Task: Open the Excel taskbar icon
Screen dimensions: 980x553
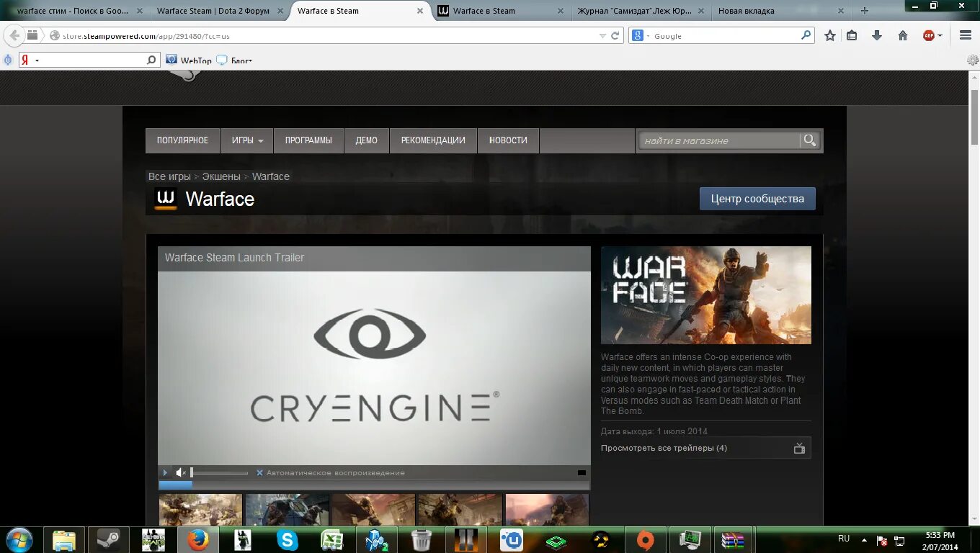Action: [x=332, y=539]
